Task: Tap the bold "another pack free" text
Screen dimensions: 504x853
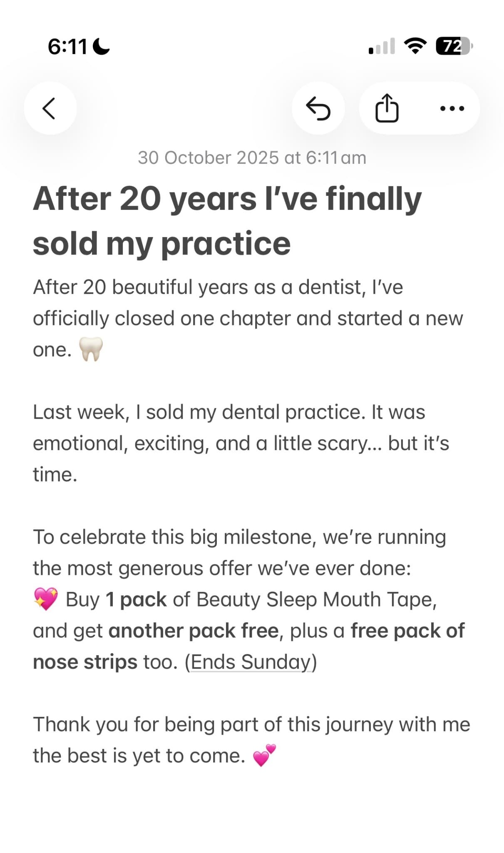Action: click(194, 631)
